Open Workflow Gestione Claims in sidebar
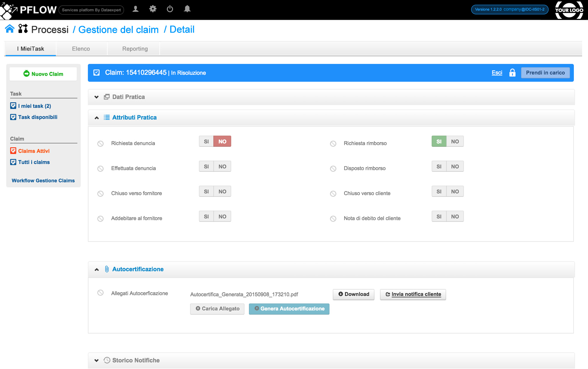Screen dimensions: 588x369 point(43,181)
